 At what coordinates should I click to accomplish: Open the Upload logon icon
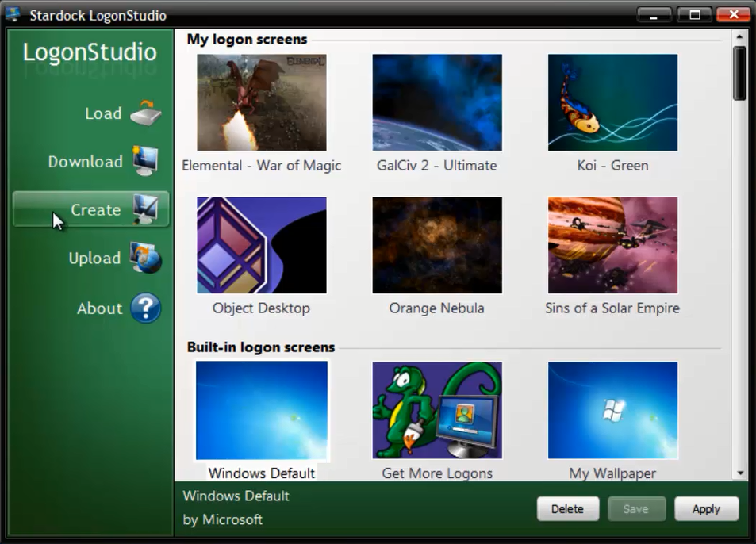click(146, 259)
